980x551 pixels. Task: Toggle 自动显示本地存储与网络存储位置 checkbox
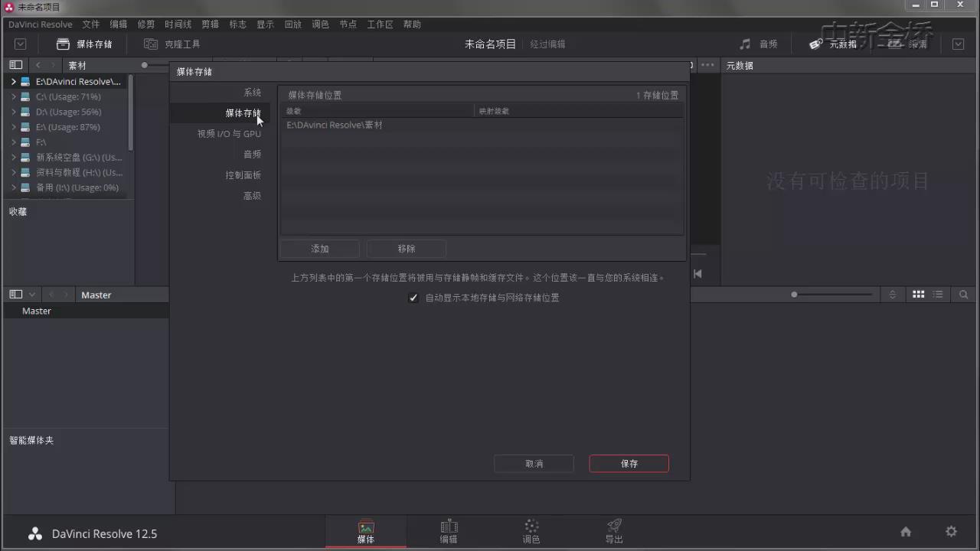click(x=413, y=298)
